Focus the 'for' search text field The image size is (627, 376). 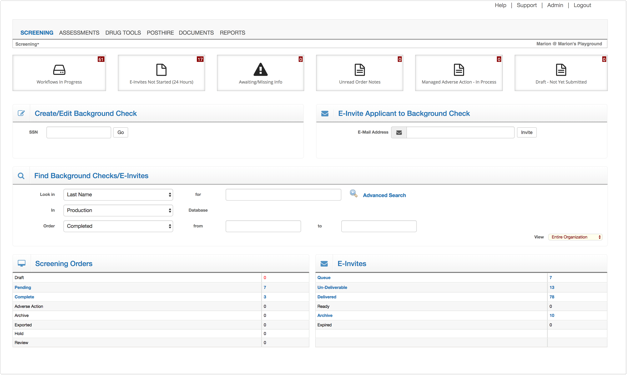[283, 195]
